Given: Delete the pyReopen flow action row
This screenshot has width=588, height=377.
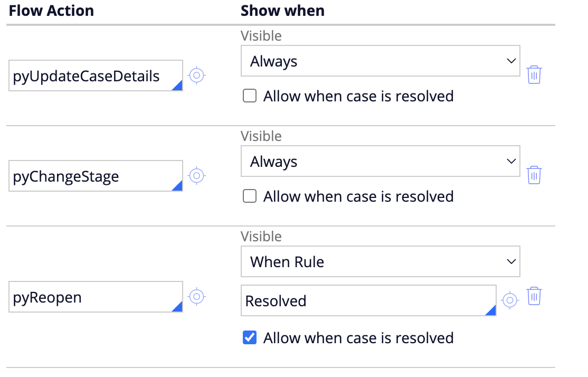Looking at the screenshot, I should [534, 296].
